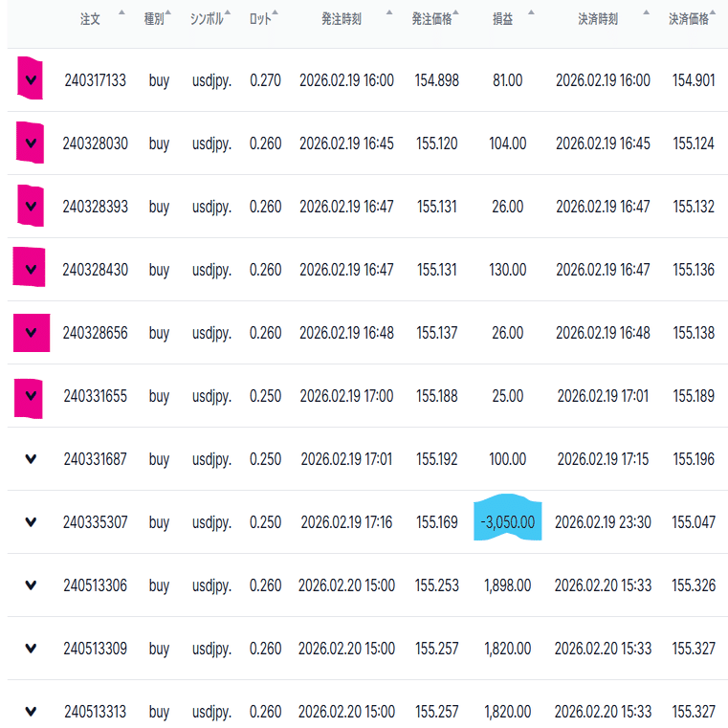Show details for losing order 240335307
728x728 pixels.
pos(31,522)
